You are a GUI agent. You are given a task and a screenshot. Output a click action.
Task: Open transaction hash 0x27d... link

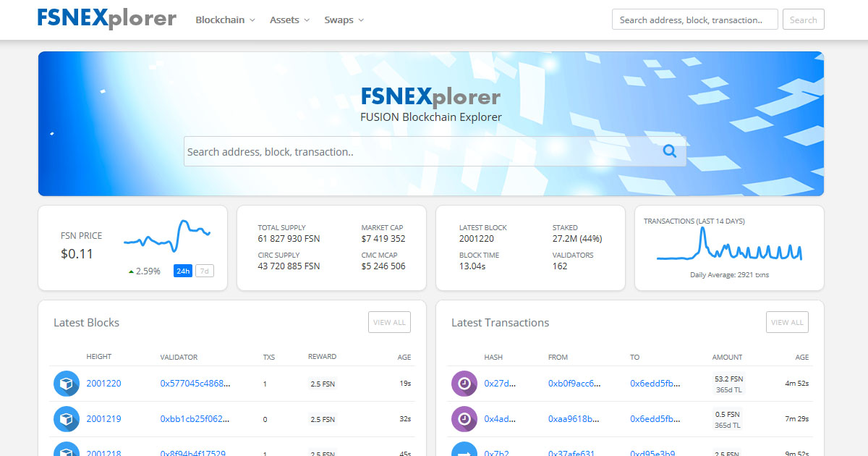501,384
